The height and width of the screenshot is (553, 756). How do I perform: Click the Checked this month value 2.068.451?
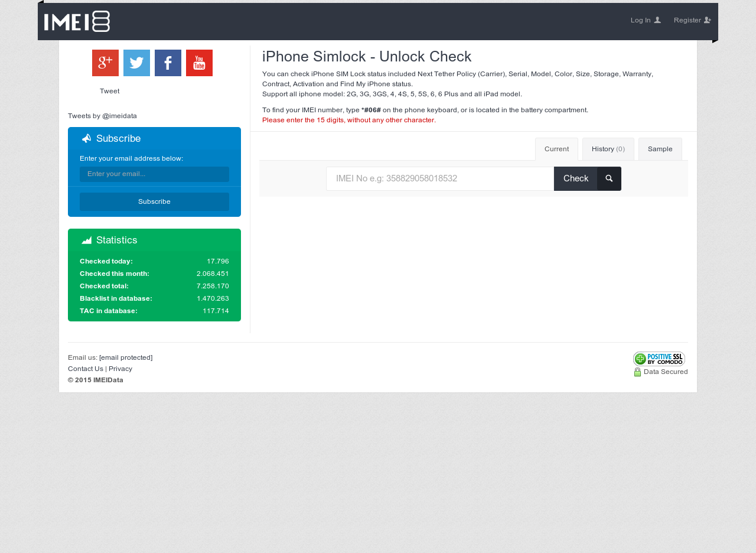coord(213,274)
